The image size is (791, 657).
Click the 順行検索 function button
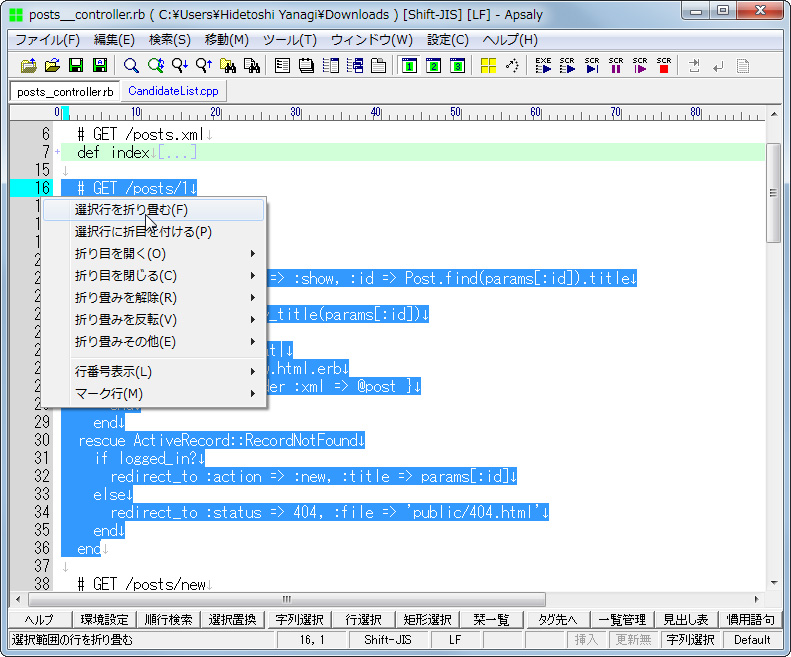pyautogui.click(x=168, y=620)
